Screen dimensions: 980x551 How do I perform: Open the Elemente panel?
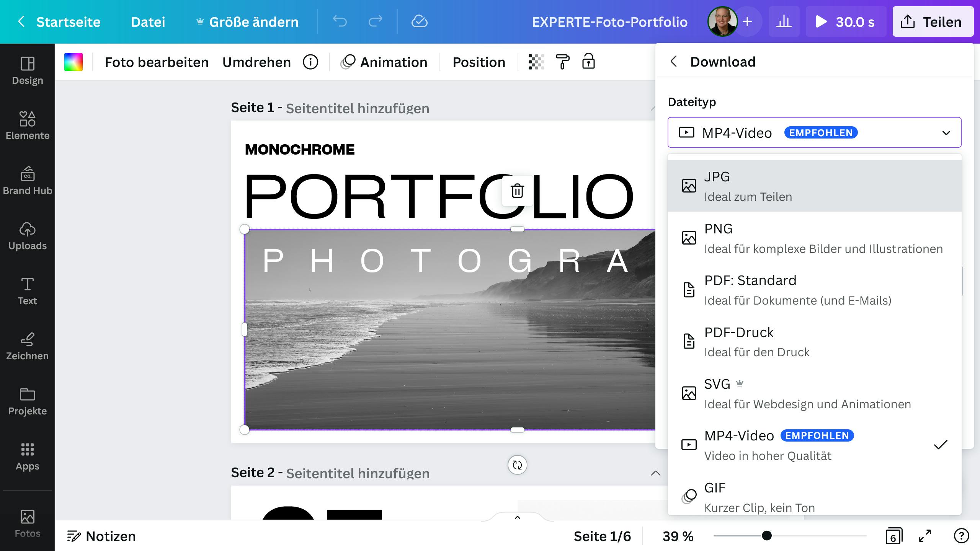click(x=27, y=126)
